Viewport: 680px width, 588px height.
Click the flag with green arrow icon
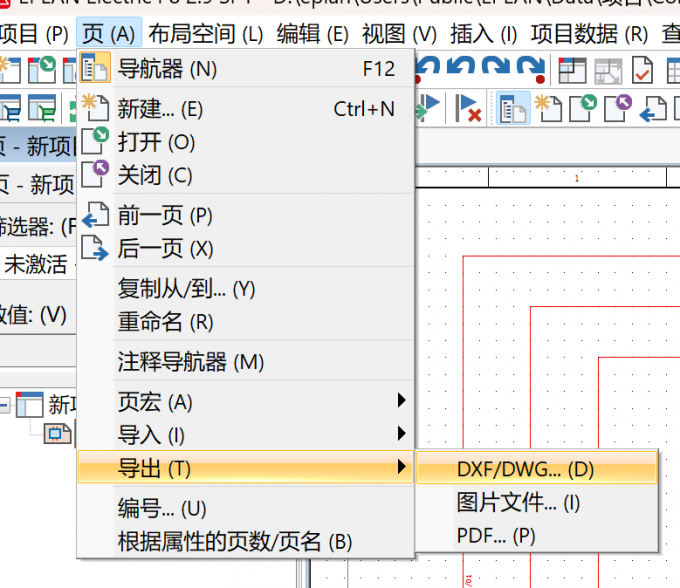[428, 108]
